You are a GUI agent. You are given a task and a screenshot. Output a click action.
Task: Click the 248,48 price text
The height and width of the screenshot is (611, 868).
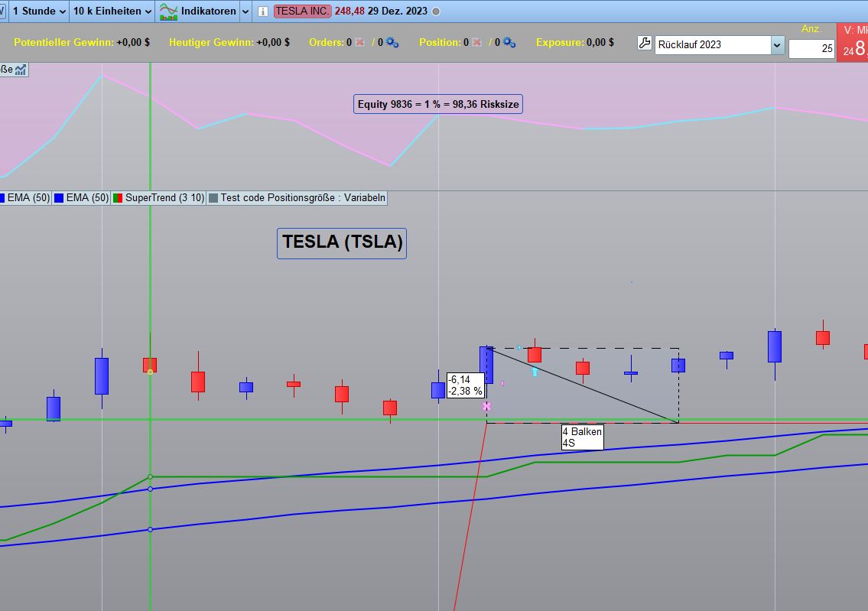click(x=349, y=11)
